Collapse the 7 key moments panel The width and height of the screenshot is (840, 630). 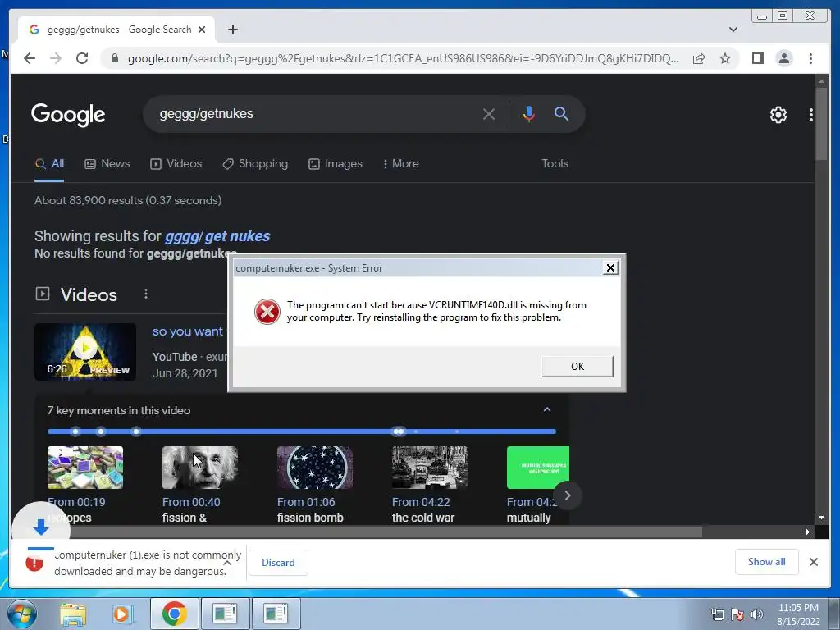coord(547,410)
